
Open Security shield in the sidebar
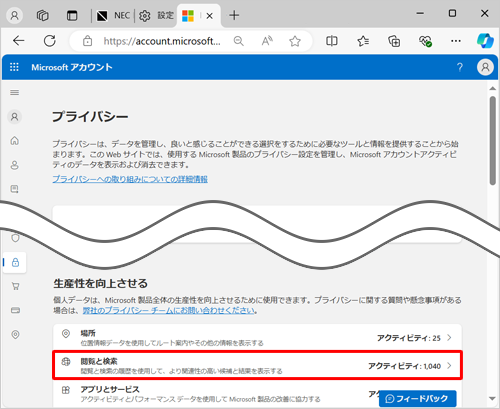15,238
